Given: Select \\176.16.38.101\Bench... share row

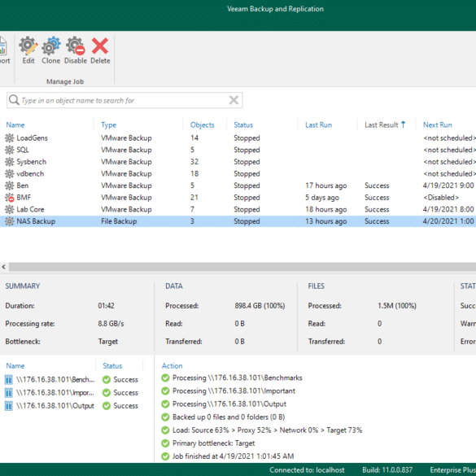Looking at the screenshot, I should [x=55, y=379].
